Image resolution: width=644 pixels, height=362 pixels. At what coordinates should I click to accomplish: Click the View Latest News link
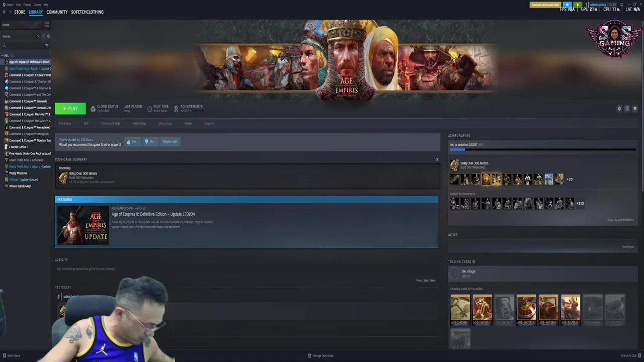click(426, 281)
